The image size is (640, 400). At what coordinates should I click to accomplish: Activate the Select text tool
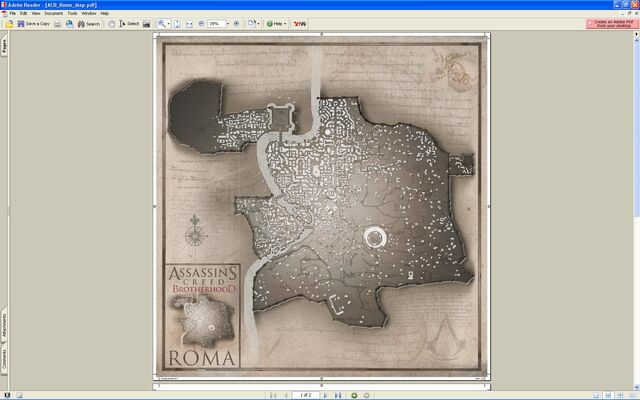pos(129,24)
